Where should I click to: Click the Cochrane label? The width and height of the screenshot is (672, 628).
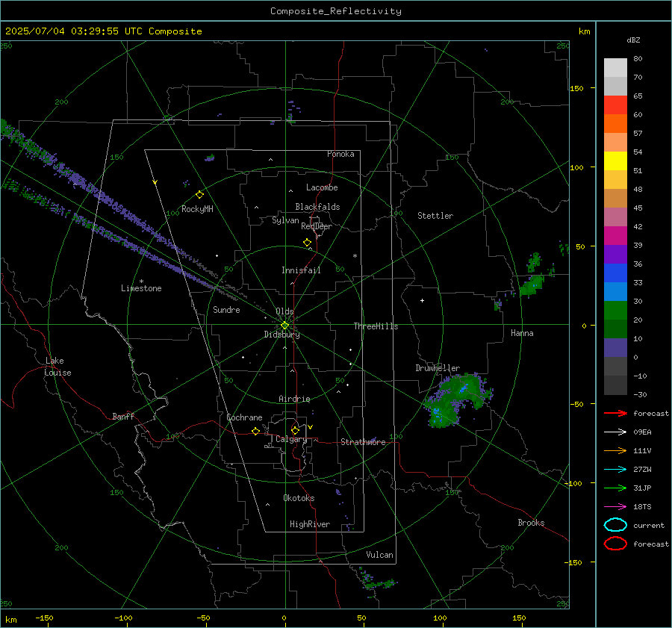[244, 417]
